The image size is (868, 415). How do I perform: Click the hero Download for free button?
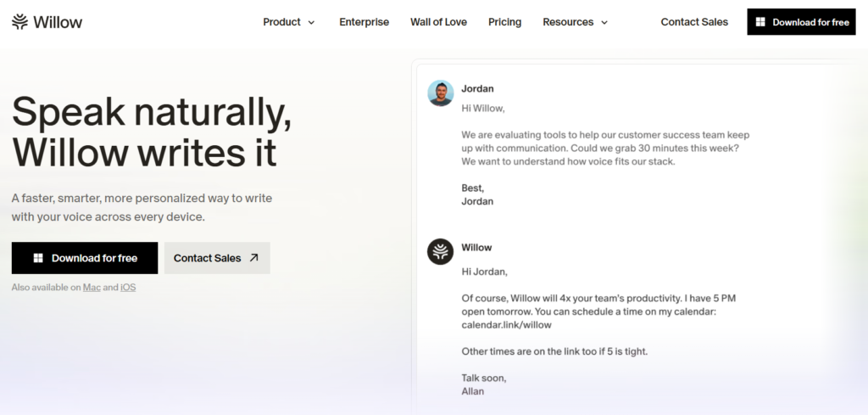85,258
